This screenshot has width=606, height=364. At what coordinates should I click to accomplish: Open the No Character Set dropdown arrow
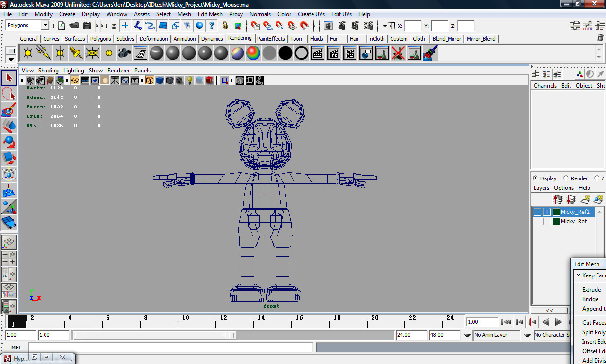(x=527, y=335)
